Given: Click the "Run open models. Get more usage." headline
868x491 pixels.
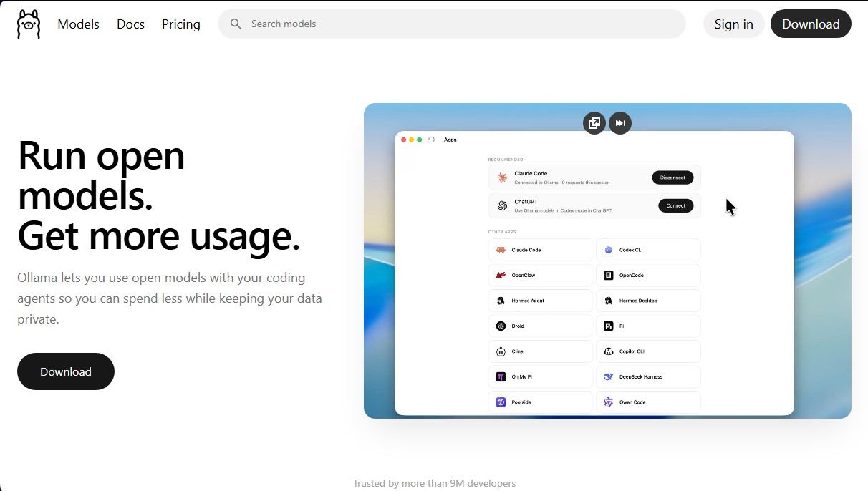Looking at the screenshot, I should [x=159, y=195].
